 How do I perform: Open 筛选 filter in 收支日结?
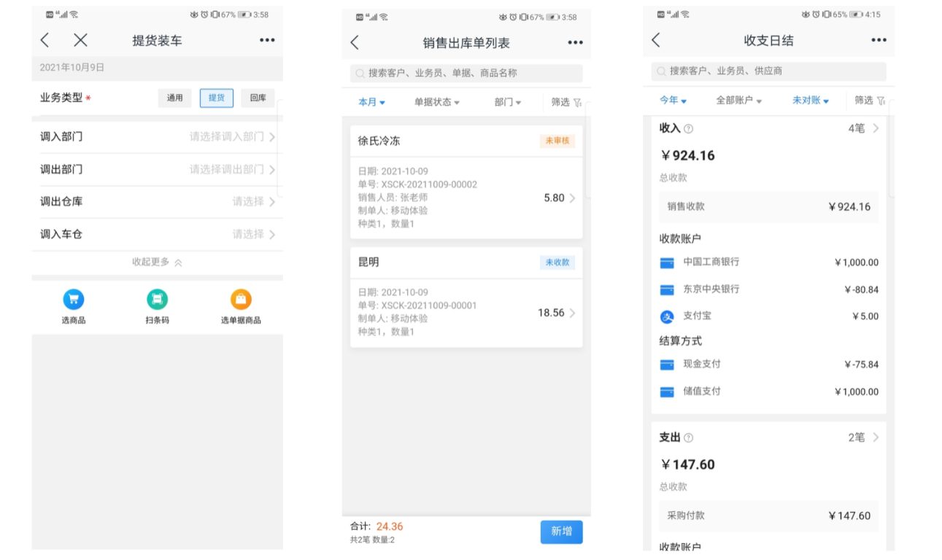tap(869, 101)
